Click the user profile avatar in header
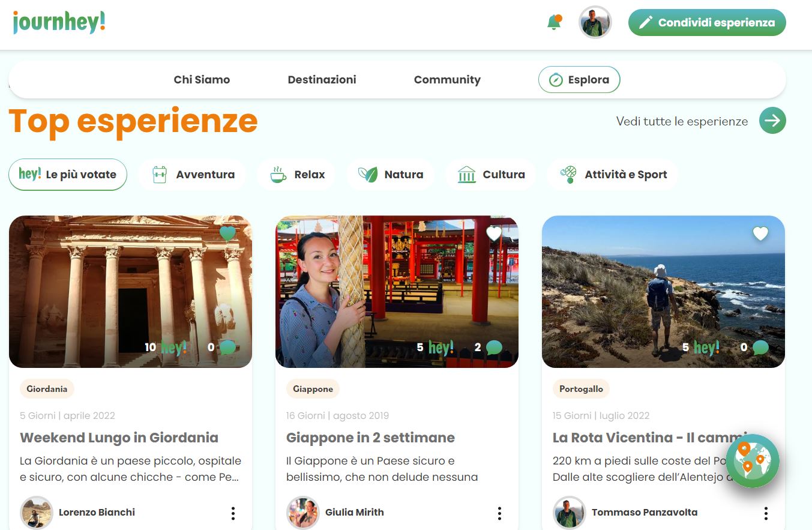The image size is (812, 530). (595, 23)
